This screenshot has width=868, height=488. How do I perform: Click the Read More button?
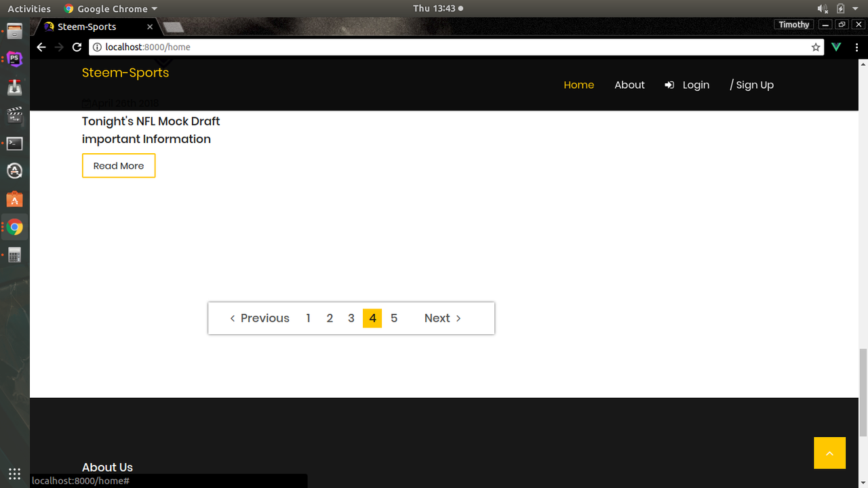tap(119, 165)
